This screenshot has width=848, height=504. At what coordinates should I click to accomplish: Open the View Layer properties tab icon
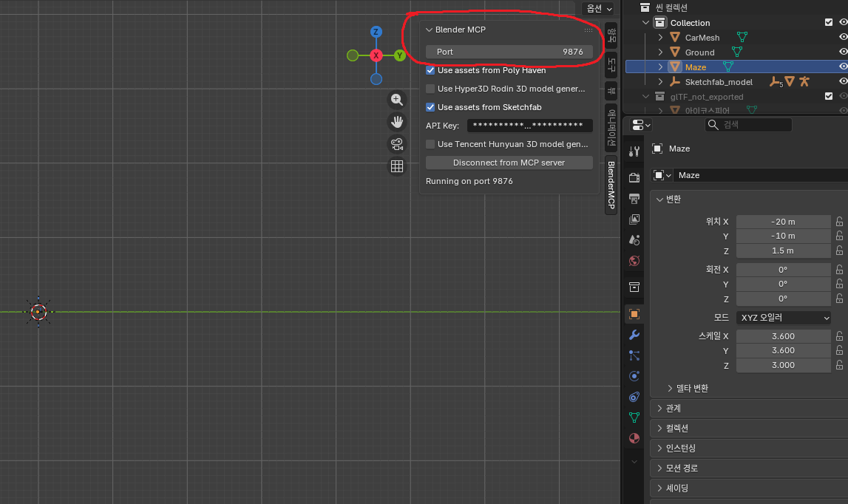(x=634, y=219)
